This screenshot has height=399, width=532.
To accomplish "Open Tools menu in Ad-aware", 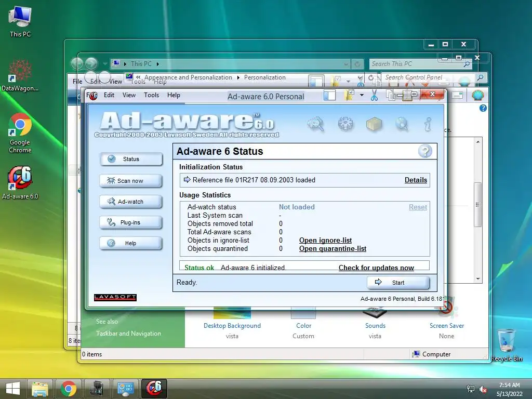I will (151, 95).
